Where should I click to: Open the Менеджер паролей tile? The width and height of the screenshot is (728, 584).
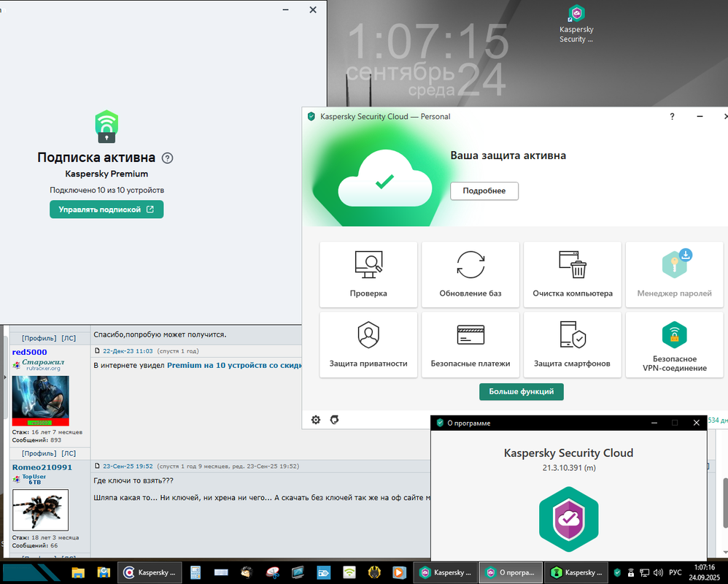674,274
